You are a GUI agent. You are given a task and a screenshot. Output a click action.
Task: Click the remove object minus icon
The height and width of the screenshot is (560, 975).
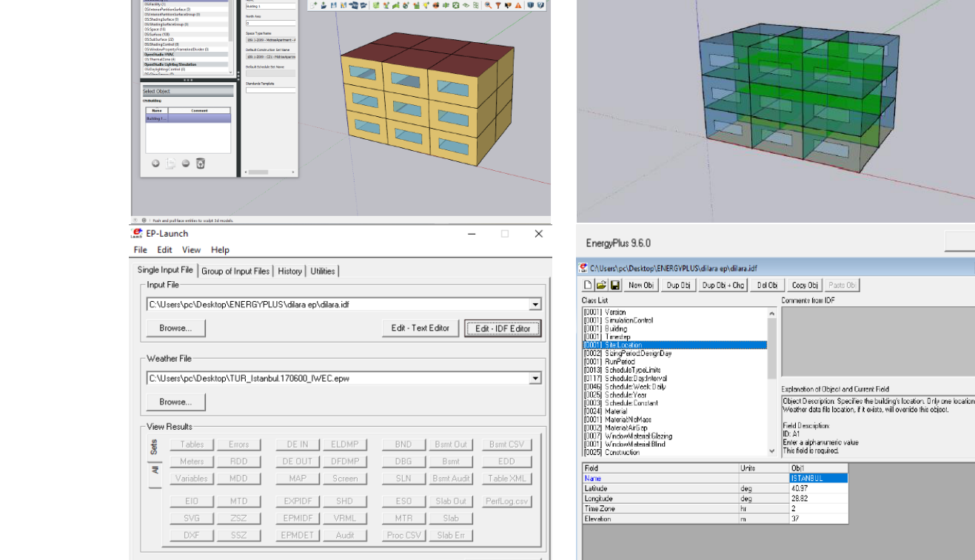coord(186,163)
